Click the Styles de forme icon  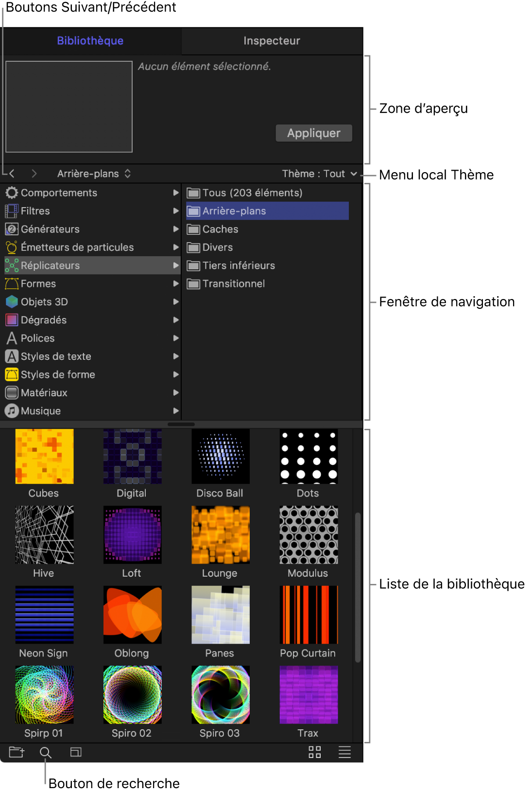12,374
